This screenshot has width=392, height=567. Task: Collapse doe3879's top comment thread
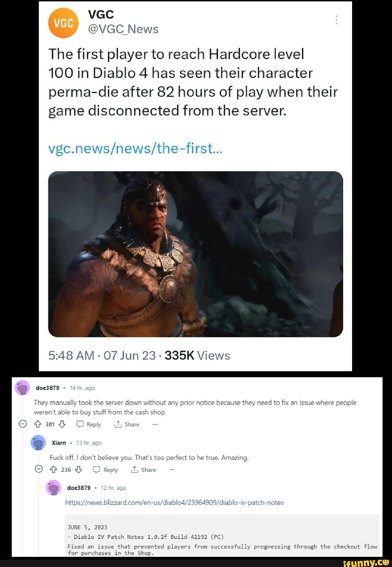pyautogui.click(x=23, y=424)
